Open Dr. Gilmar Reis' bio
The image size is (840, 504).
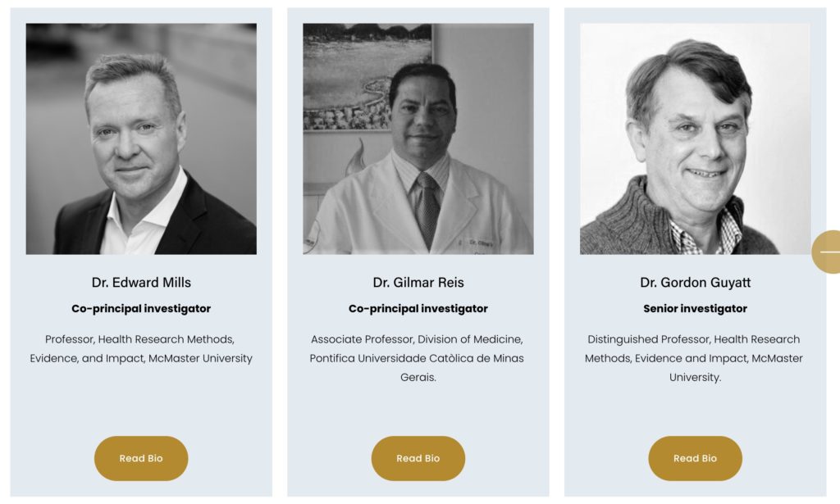coord(418,458)
